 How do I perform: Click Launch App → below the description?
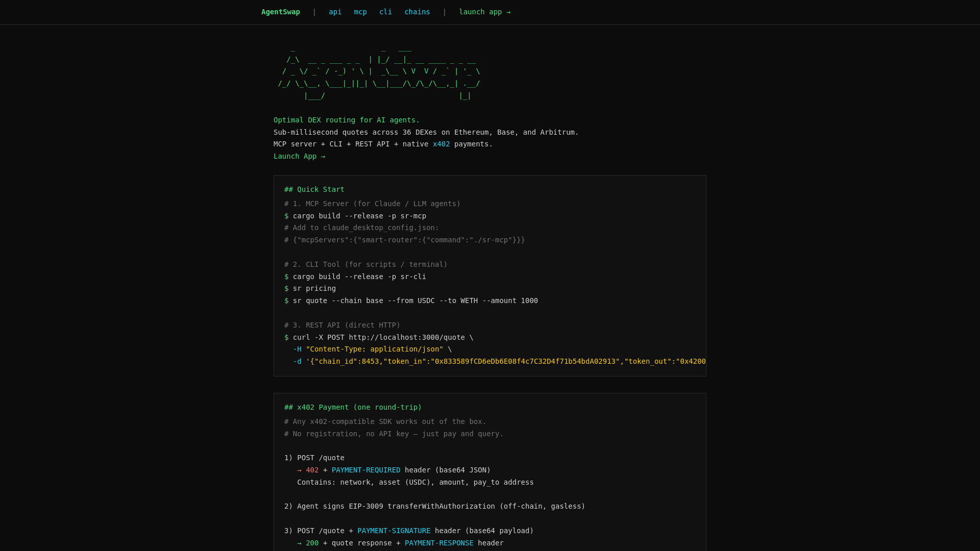(x=299, y=156)
